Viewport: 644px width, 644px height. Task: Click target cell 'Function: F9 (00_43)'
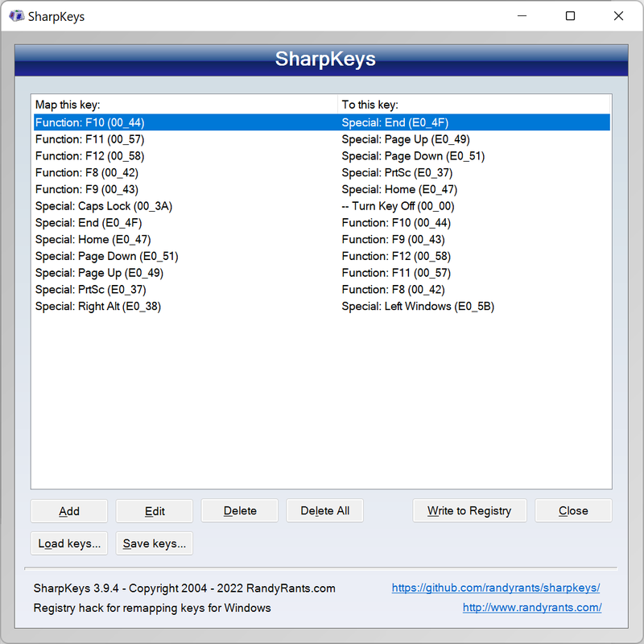[x=394, y=239]
